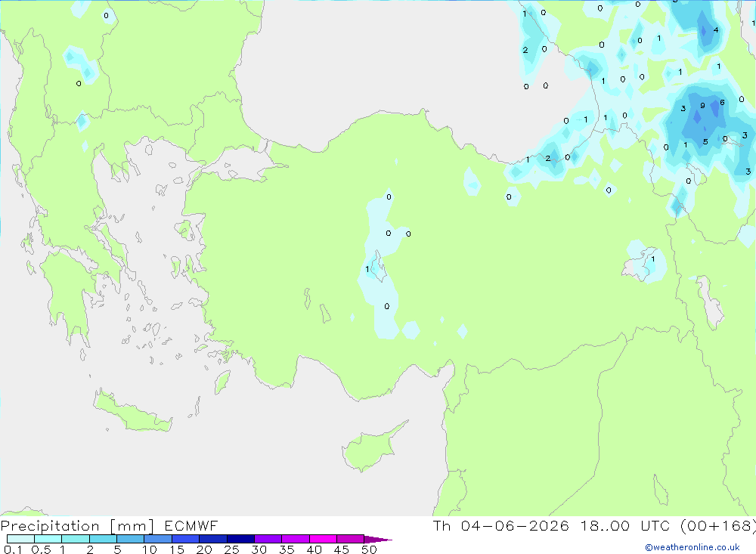Click the '10' legend scale label
Viewport: 756px width, 554px height.
tap(150, 549)
